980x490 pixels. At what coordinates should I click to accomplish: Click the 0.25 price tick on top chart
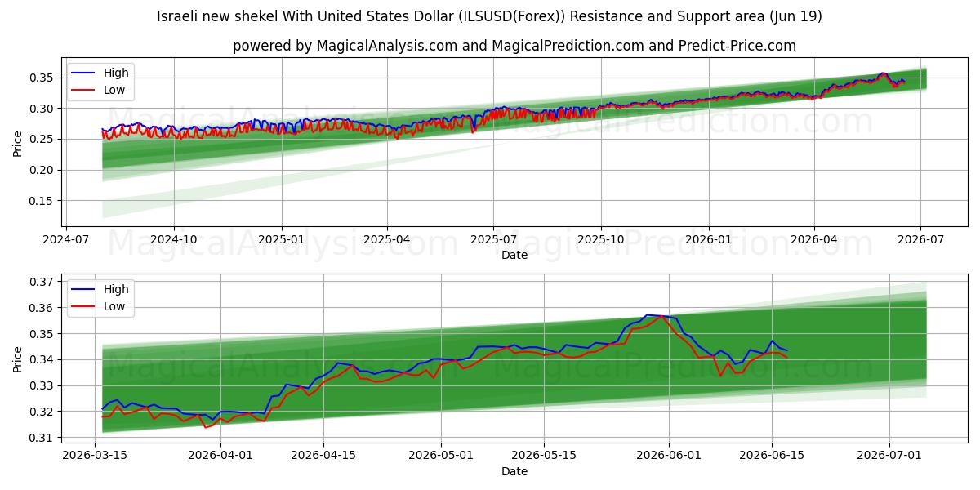[x=43, y=139]
